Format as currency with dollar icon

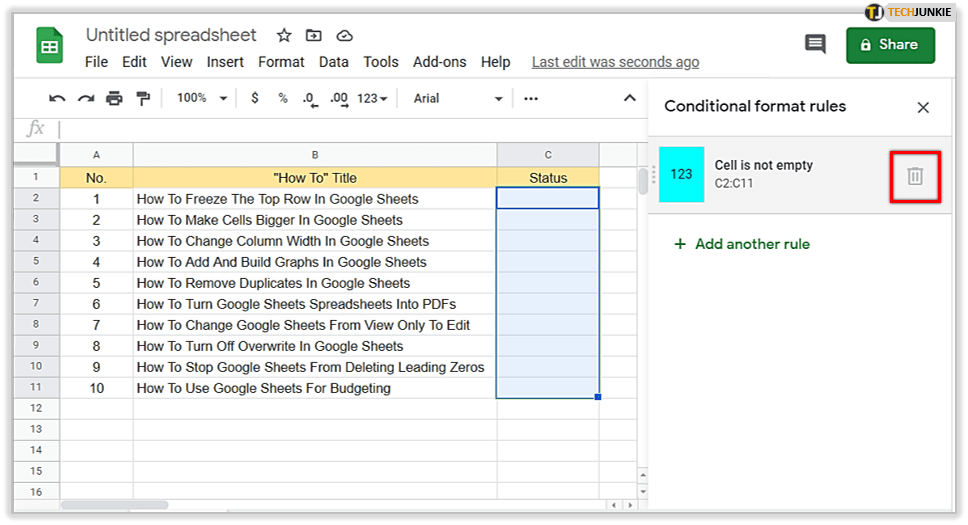[x=255, y=98]
